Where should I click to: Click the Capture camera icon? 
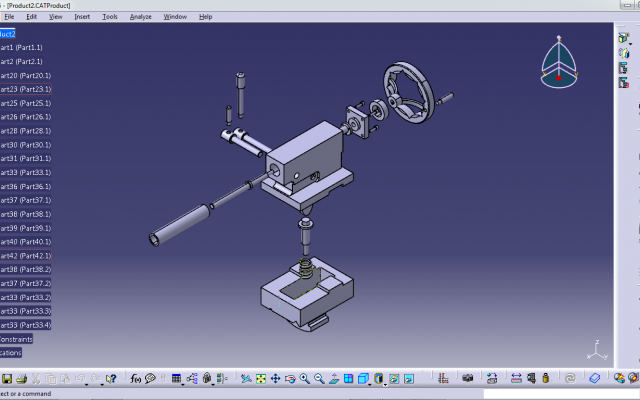point(468,378)
